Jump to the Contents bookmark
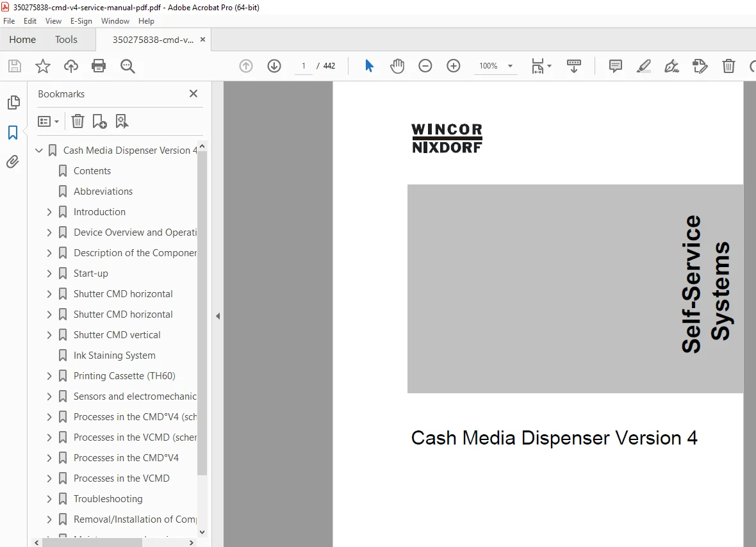Screen dimensions: 756x547 pos(92,171)
